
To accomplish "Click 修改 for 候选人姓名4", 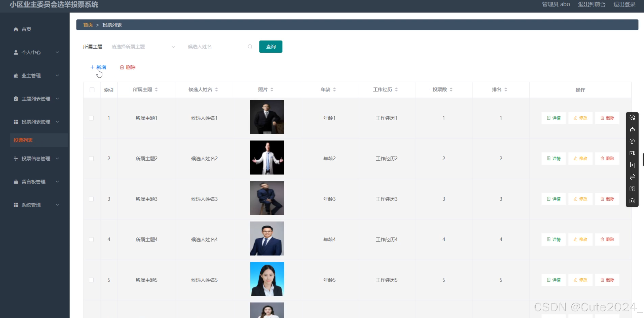I will click(580, 240).
